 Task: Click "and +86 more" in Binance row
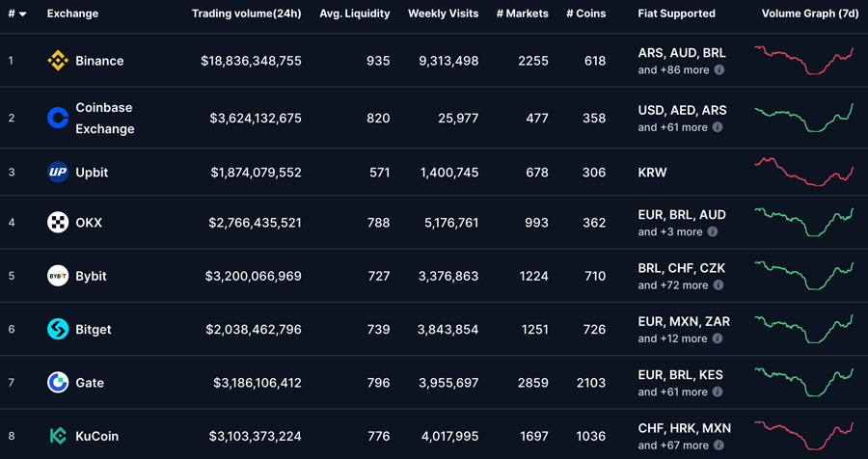pos(673,70)
